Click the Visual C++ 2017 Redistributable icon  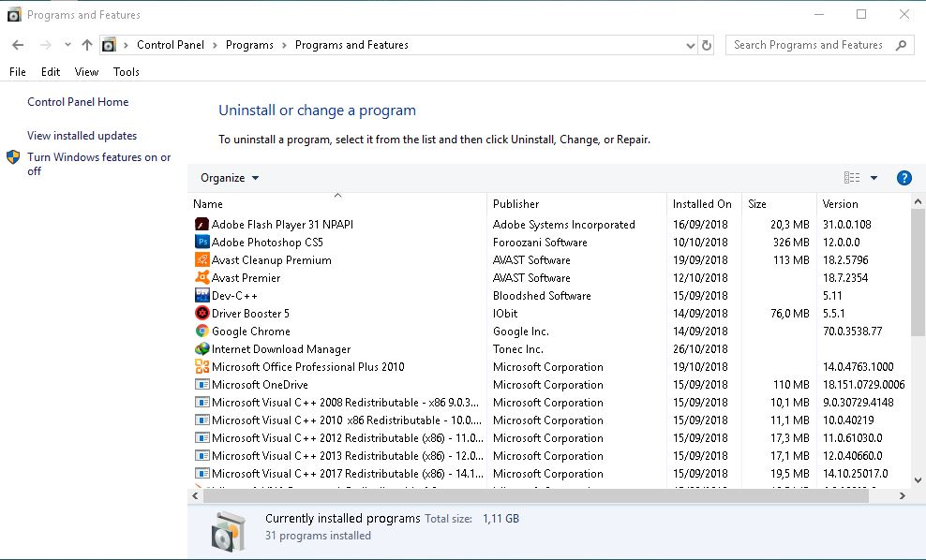pos(202,473)
